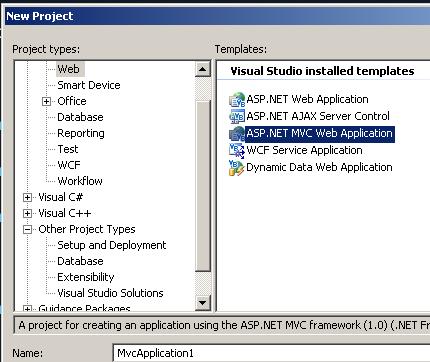This screenshot has height=362, width=430.
Task: Click the Dynamic Data Web Application icon
Action: [237, 167]
